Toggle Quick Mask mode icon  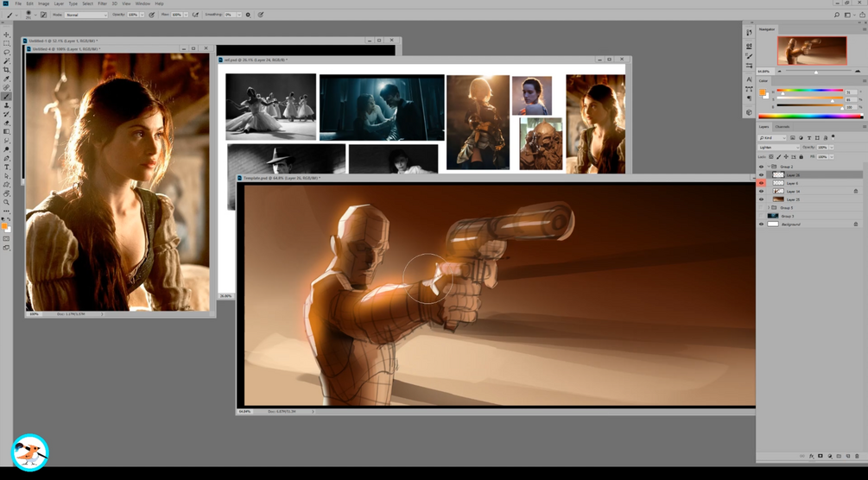click(7, 238)
